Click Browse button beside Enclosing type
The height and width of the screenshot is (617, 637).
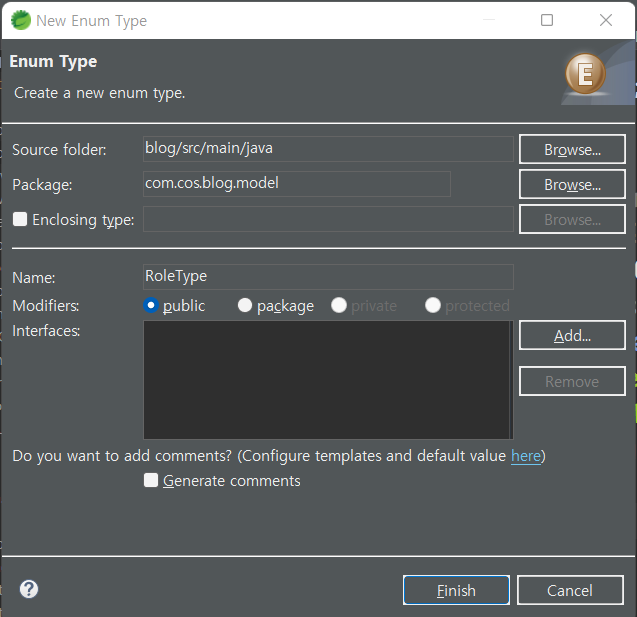[x=572, y=219]
